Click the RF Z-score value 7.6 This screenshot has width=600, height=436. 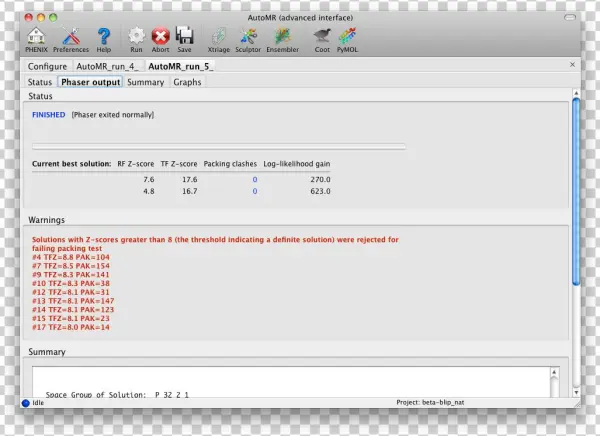[149, 180]
